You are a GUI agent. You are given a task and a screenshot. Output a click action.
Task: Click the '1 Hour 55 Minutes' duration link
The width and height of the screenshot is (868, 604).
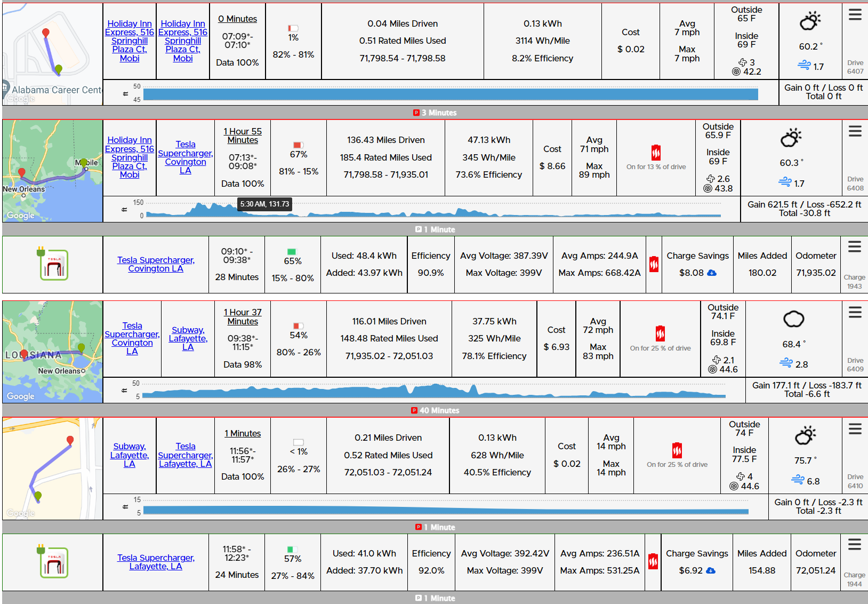(x=243, y=136)
